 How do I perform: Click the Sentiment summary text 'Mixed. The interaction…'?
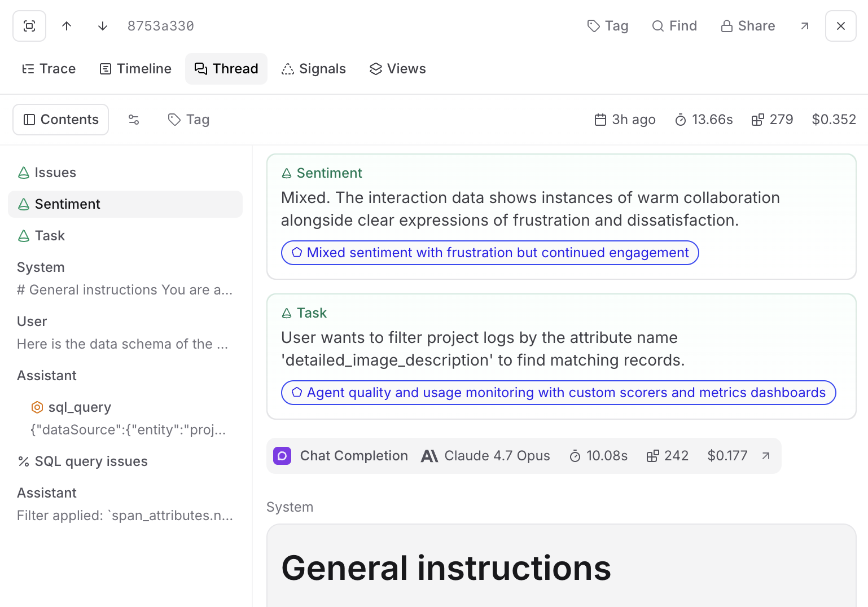pyautogui.click(x=531, y=209)
